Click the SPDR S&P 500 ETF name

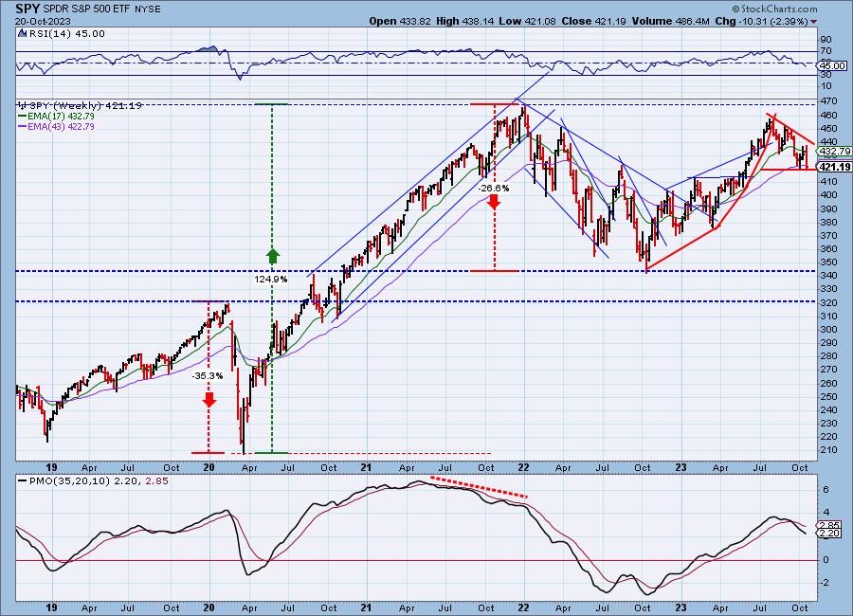[x=85, y=9]
